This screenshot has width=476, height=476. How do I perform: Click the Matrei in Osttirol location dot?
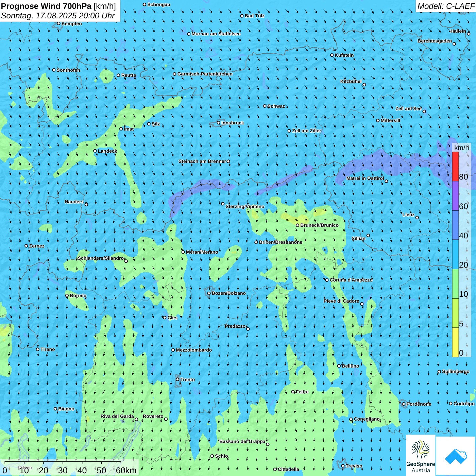pos(386,181)
